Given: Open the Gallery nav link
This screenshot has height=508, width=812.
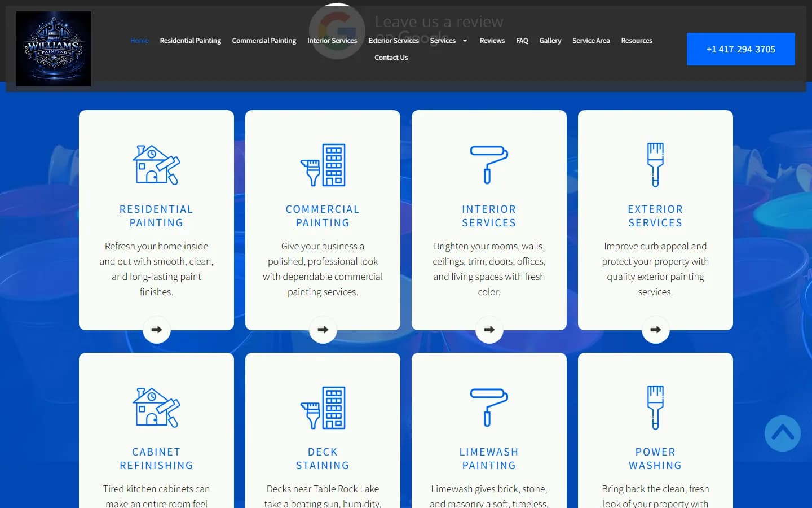Looking at the screenshot, I should pos(550,41).
